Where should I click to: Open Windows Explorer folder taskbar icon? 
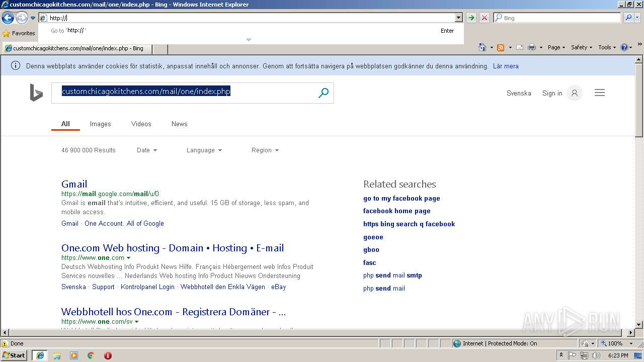[57, 355]
